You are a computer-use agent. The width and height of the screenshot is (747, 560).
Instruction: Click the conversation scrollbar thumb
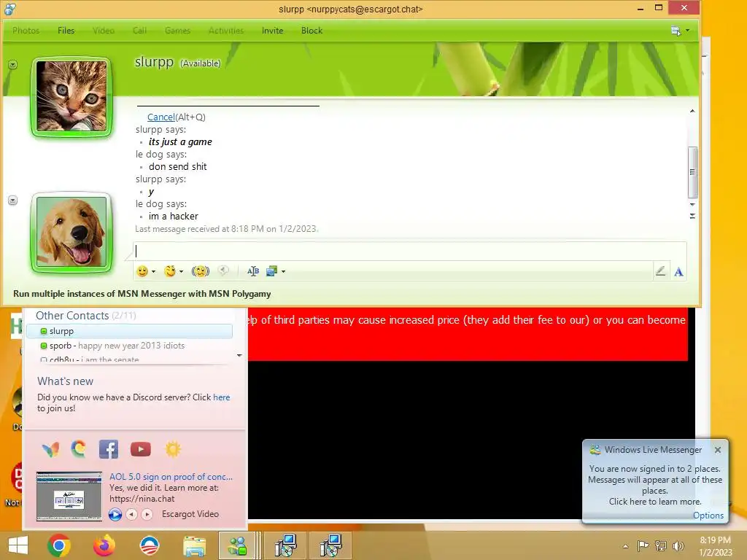(693, 172)
